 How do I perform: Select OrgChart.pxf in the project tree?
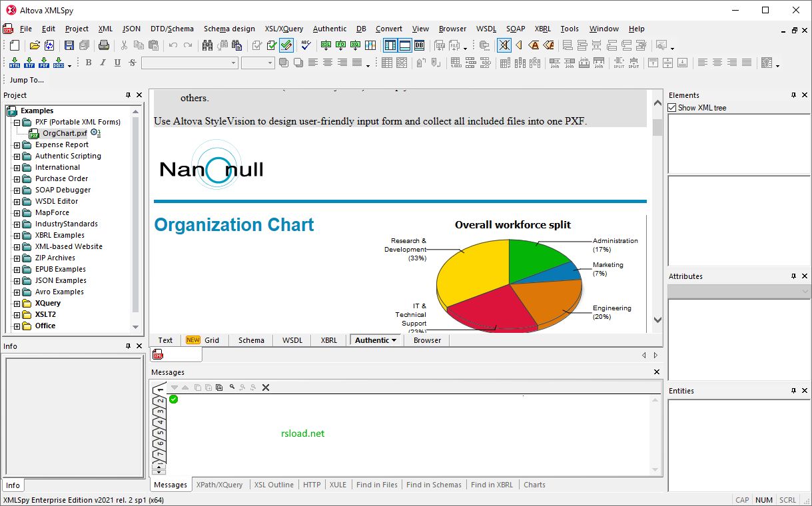tap(65, 133)
